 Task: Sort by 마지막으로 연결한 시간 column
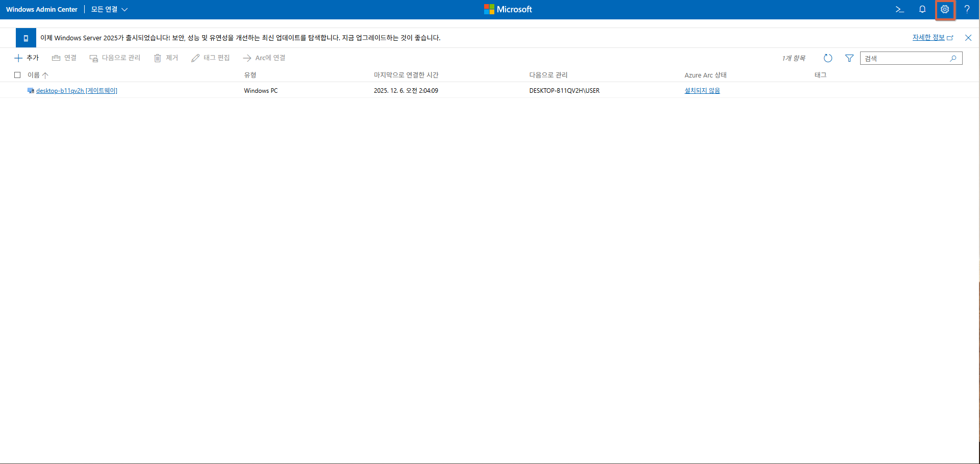[406, 75]
